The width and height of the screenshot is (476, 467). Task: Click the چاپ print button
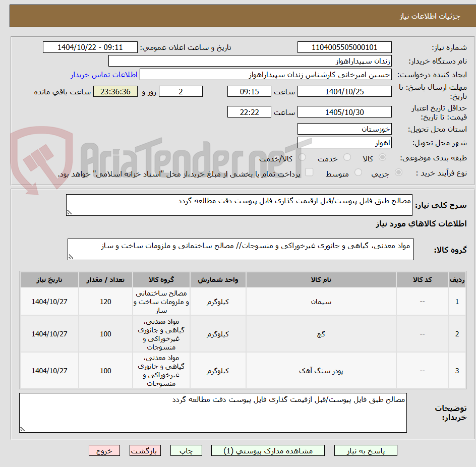tap(186, 450)
